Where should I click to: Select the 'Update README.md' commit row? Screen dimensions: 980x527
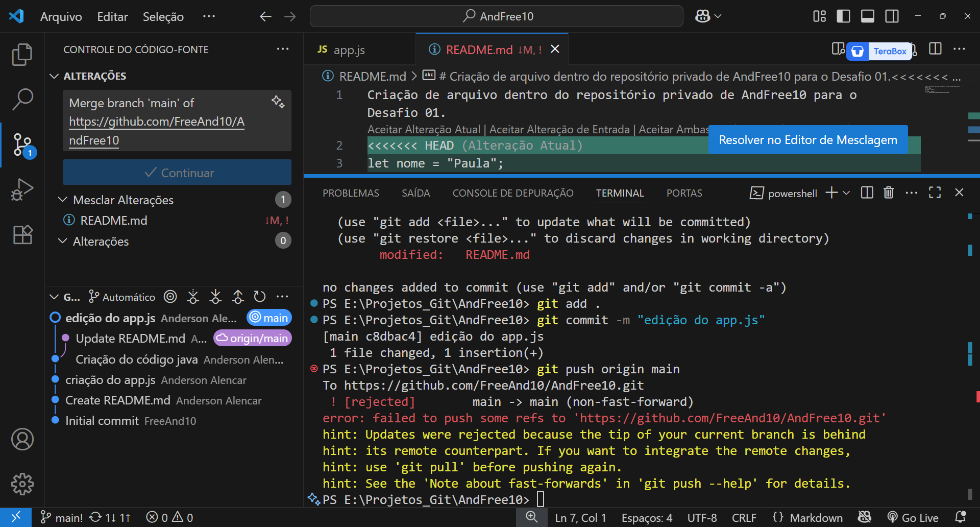tap(174, 338)
